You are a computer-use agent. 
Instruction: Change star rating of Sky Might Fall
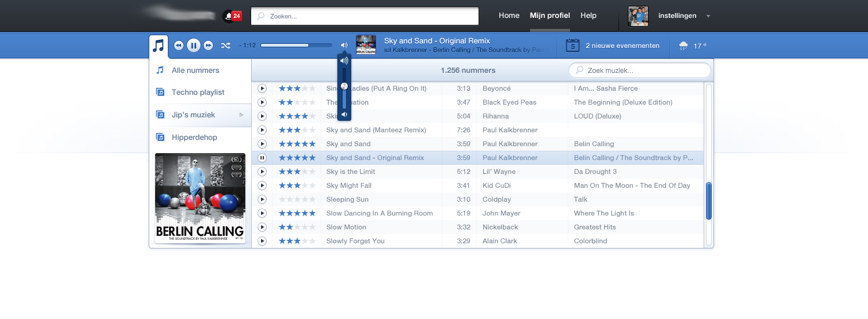(297, 186)
